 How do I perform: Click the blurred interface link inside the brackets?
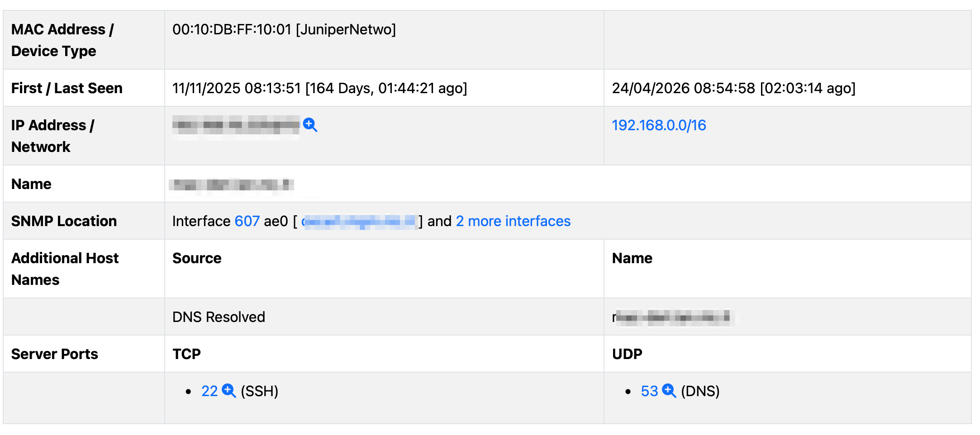tap(359, 221)
